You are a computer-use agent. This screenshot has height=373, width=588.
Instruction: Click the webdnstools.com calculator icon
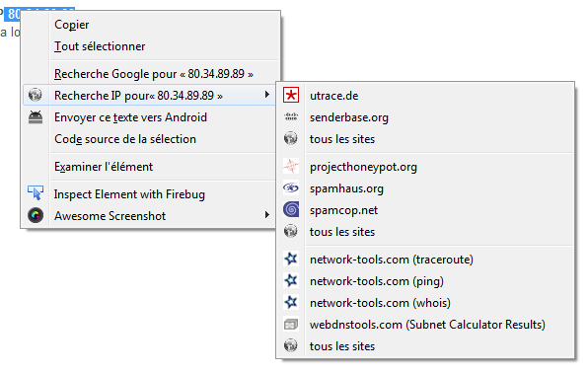tap(291, 324)
